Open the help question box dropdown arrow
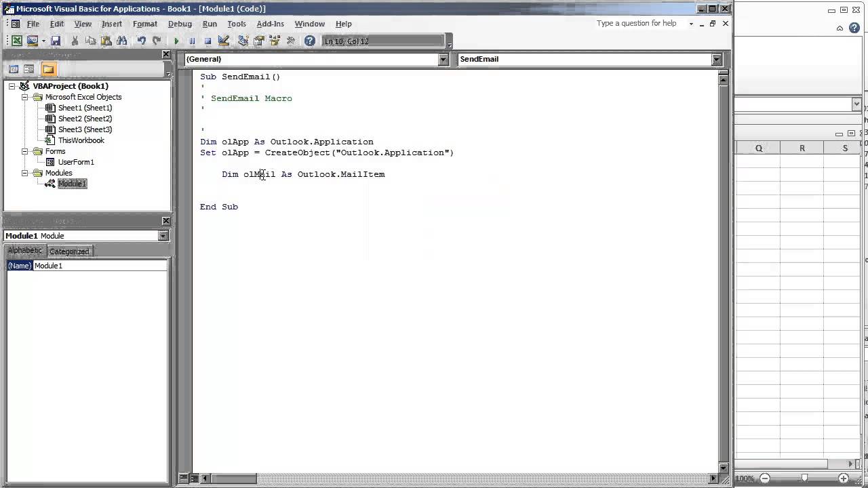The image size is (868, 488). pos(691,24)
